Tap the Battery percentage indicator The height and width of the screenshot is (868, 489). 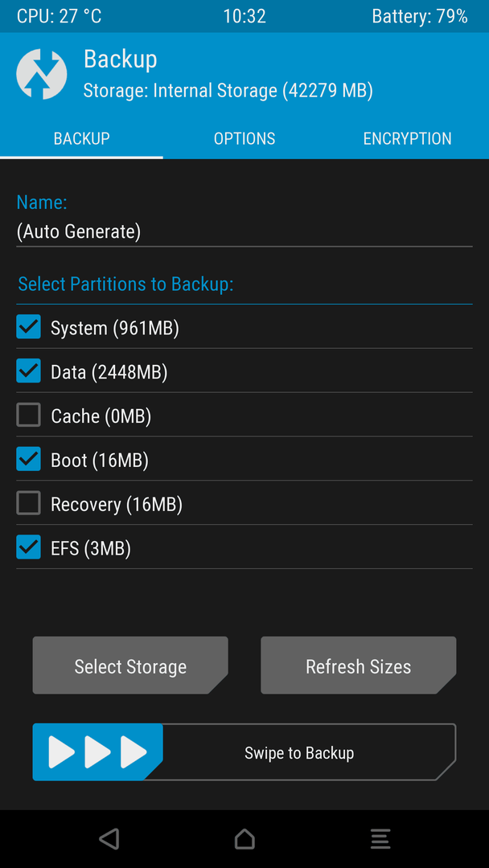420,16
